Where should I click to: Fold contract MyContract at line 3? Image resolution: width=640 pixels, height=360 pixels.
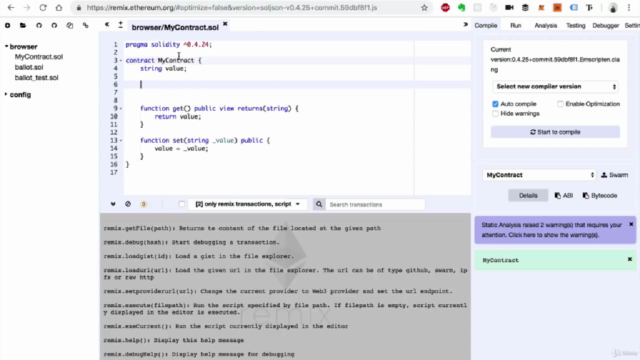121,60
